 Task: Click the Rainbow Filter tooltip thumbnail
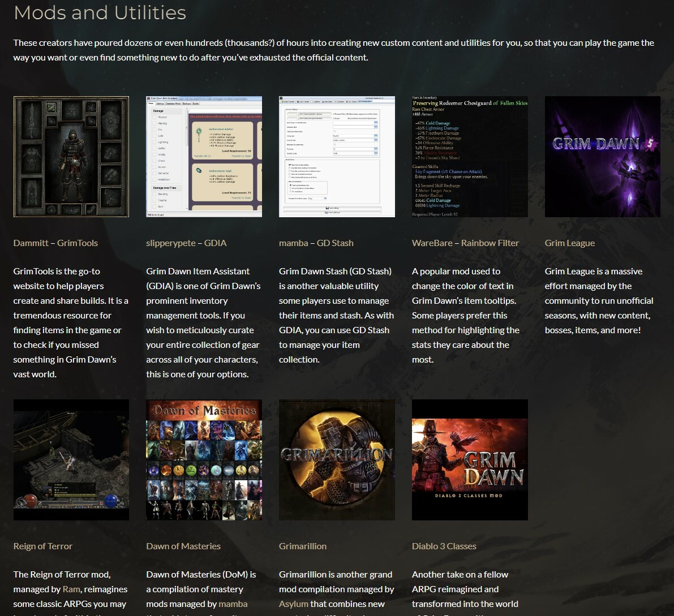(x=469, y=157)
